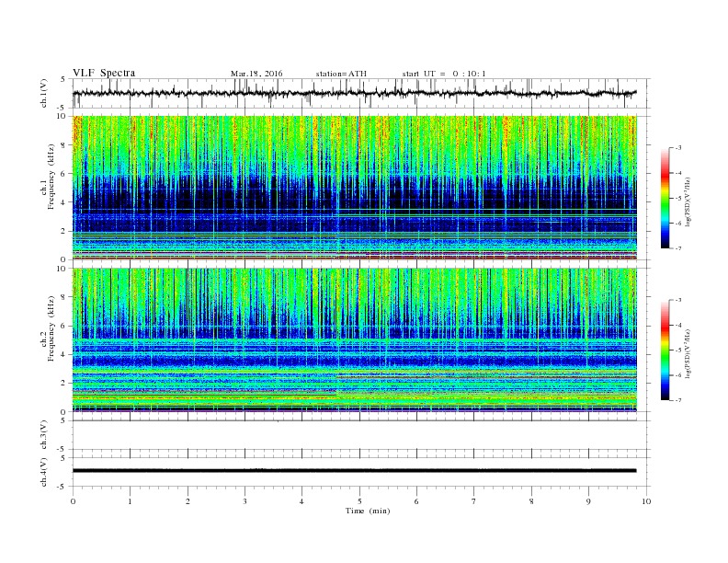Screen dimensions: 728x563
Task: Click ch.2 frequency tick label "2"
Action: click(64, 384)
